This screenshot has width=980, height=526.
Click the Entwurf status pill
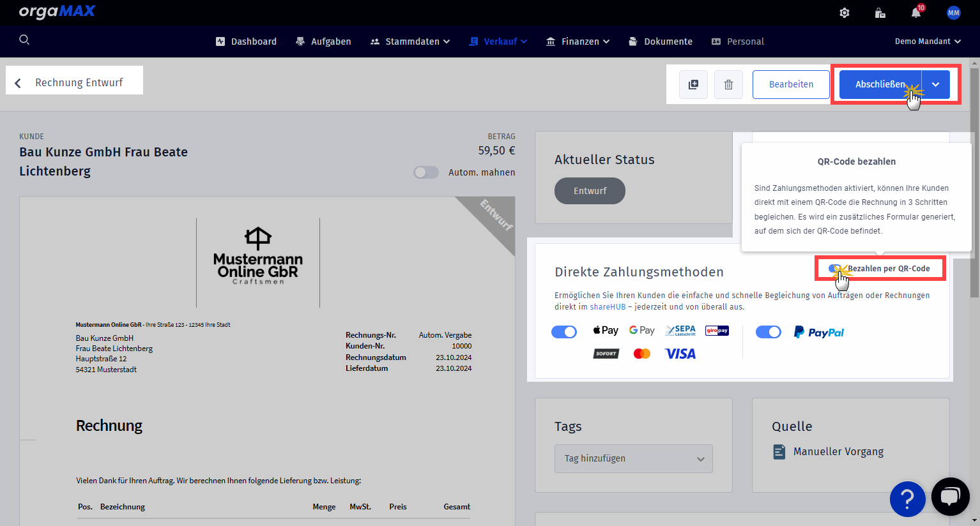point(590,191)
